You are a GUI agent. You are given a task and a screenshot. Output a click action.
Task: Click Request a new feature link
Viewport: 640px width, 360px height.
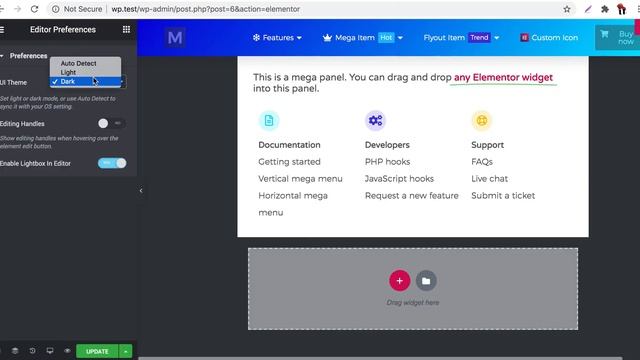point(411,196)
